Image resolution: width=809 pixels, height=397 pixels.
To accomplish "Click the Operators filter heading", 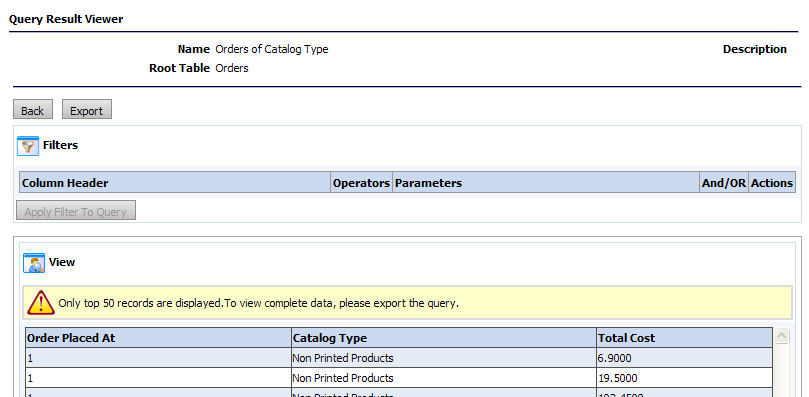I will tap(361, 183).
